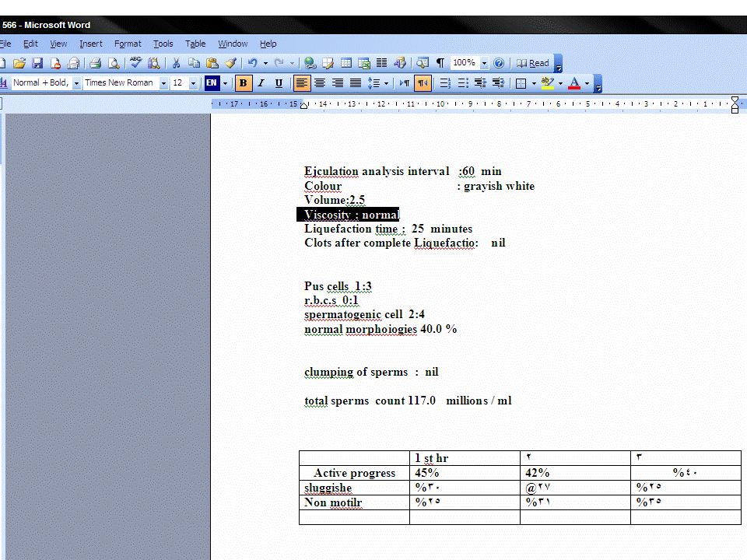Click the Save icon in the toolbar
This screenshot has height=560, width=747.
(37, 63)
